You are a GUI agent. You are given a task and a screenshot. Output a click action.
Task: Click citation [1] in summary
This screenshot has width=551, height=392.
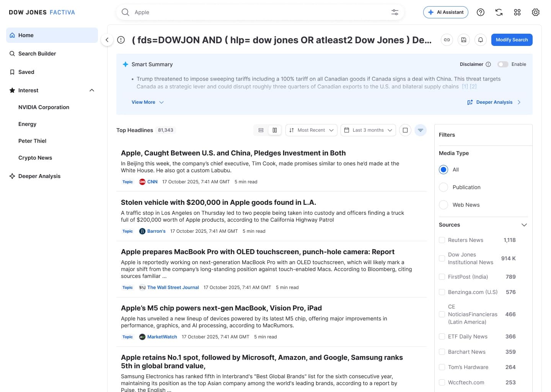coord(465,87)
